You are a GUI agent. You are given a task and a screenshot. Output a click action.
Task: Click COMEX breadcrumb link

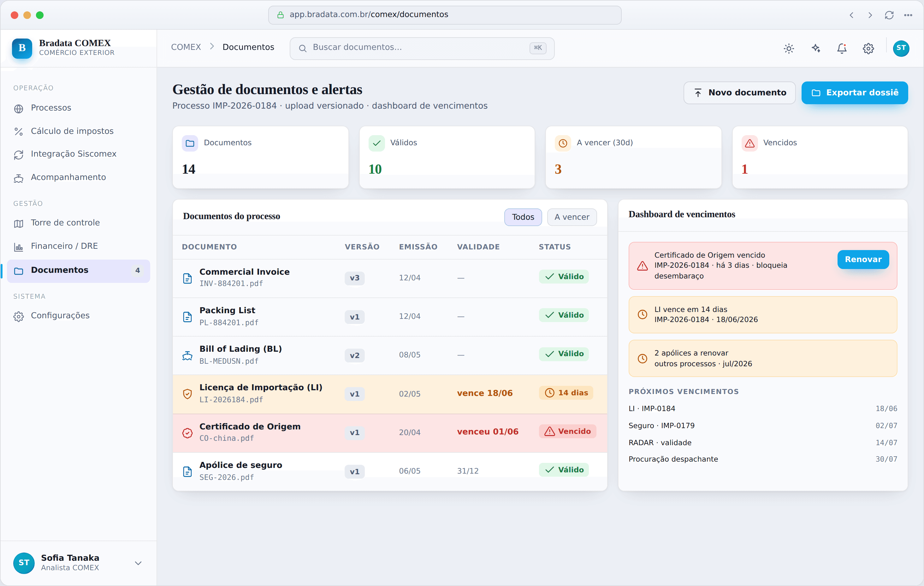pyautogui.click(x=186, y=47)
